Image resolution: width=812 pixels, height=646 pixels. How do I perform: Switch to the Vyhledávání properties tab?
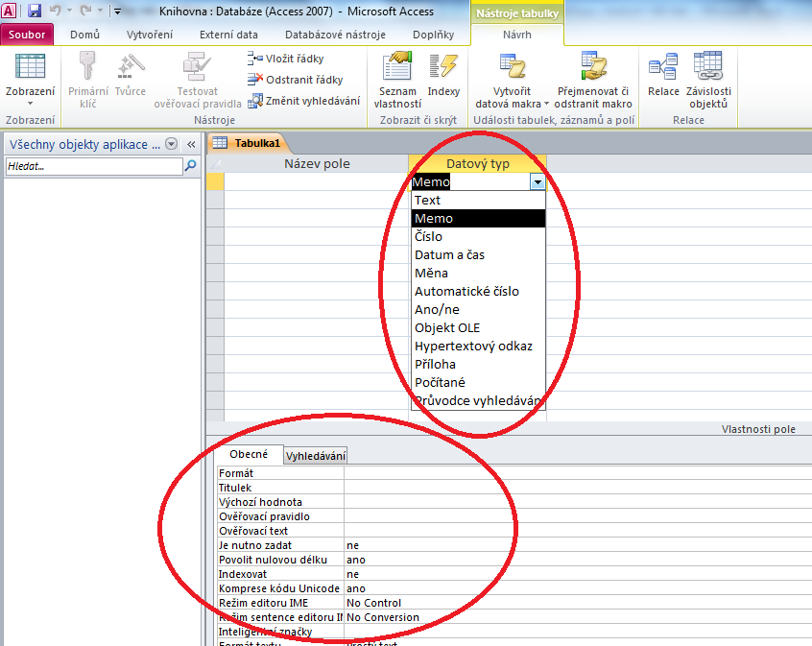click(x=316, y=456)
